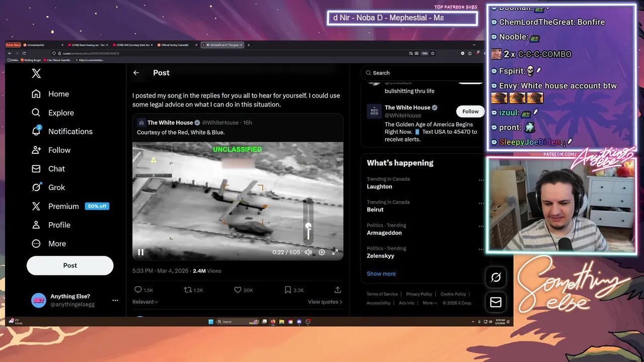Expand the More footer dropdown
This screenshot has width=644, height=362.
429,303
